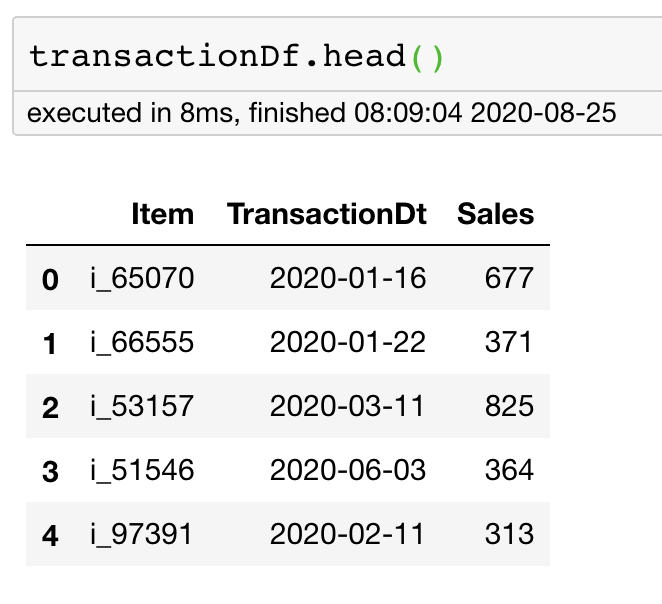
Task: Select row index 1
Action: [50, 343]
